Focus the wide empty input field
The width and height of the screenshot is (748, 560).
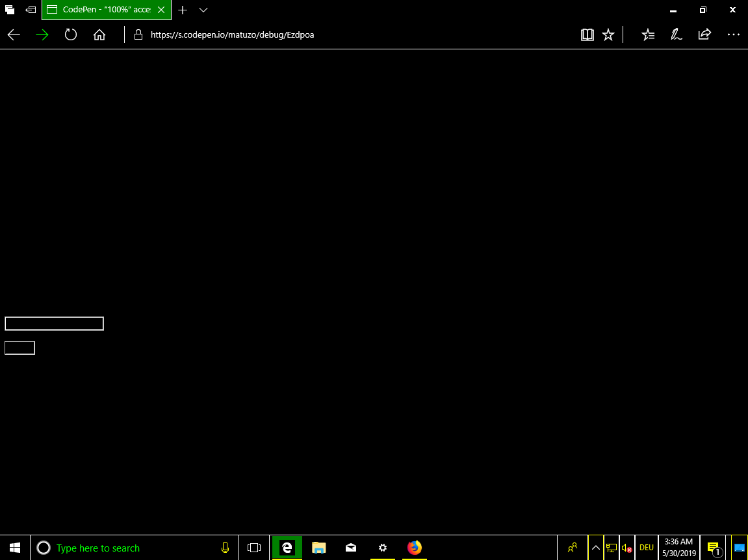pyautogui.click(x=55, y=324)
